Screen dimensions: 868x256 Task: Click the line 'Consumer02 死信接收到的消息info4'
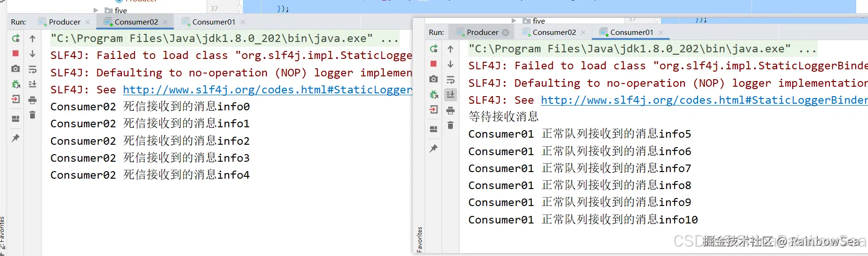[150, 175]
